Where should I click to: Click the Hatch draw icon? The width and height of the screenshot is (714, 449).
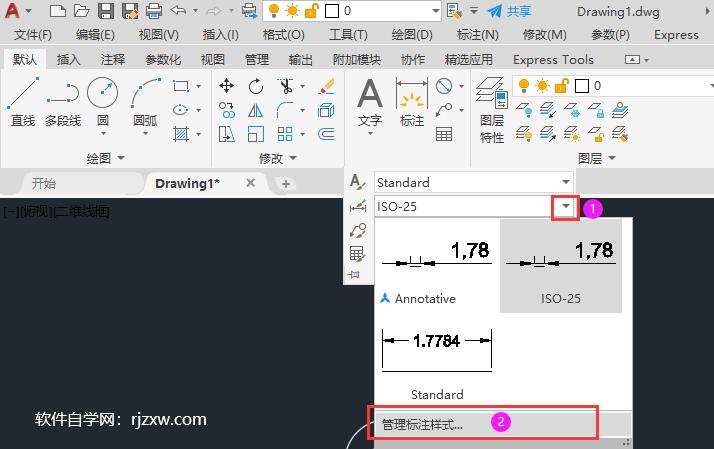point(181,134)
